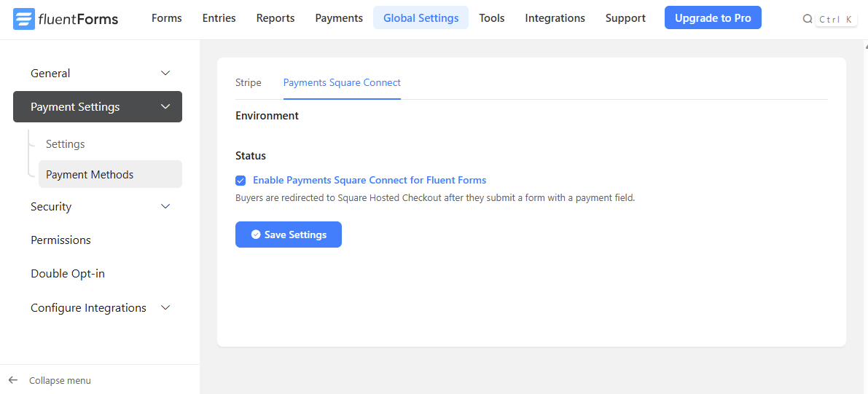
Task: Select the Payments Square Connect tab
Action: click(342, 83)
